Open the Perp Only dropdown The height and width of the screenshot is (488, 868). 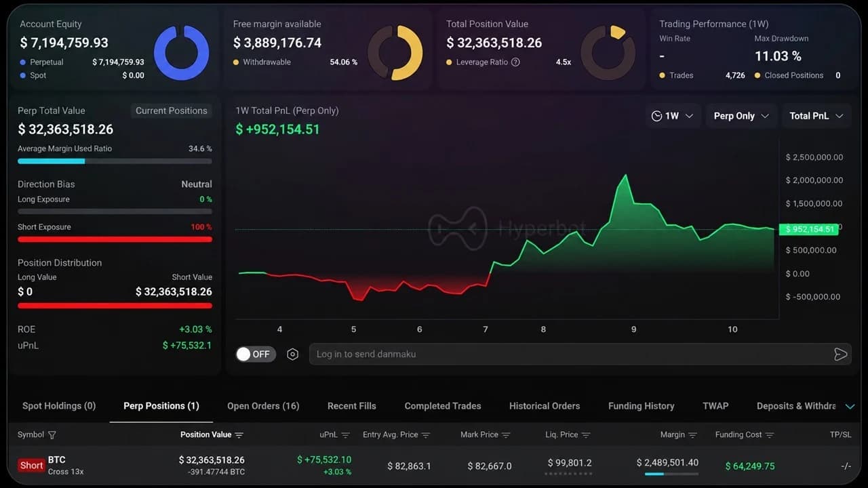tap(741, 116)
